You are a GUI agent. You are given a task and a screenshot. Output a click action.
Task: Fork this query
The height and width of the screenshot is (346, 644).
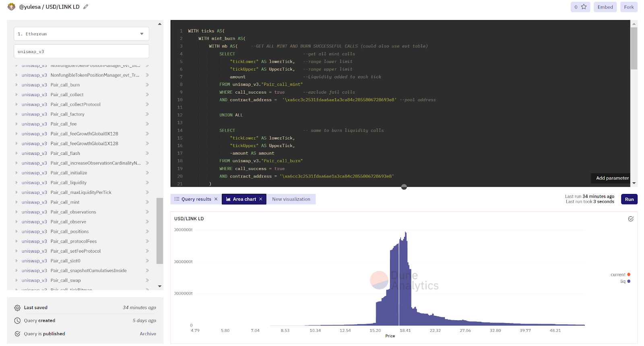click(x=629, y=7)
